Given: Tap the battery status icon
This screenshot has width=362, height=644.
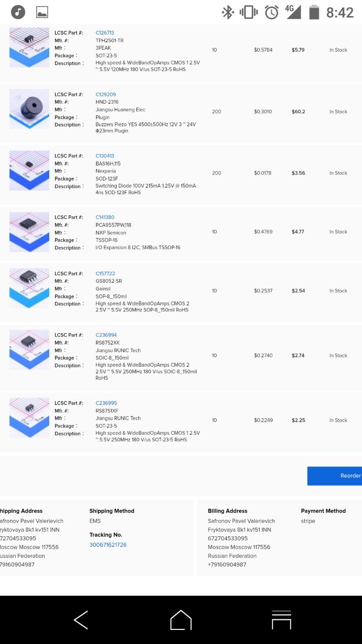Looking at the screenshot, I should click(314, 12).
